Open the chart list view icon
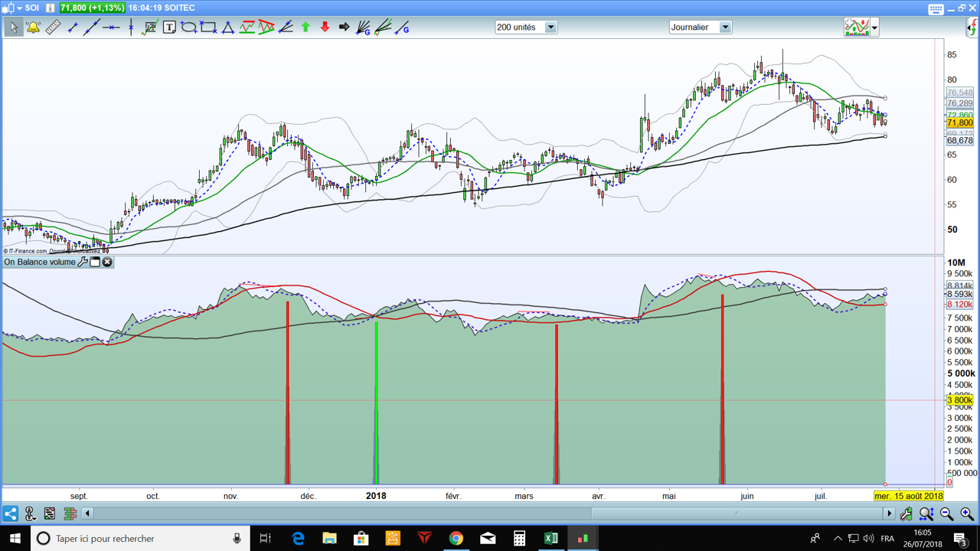Viewport: 980px width, 551px height. pyautogui.click(x=50, y=514)
